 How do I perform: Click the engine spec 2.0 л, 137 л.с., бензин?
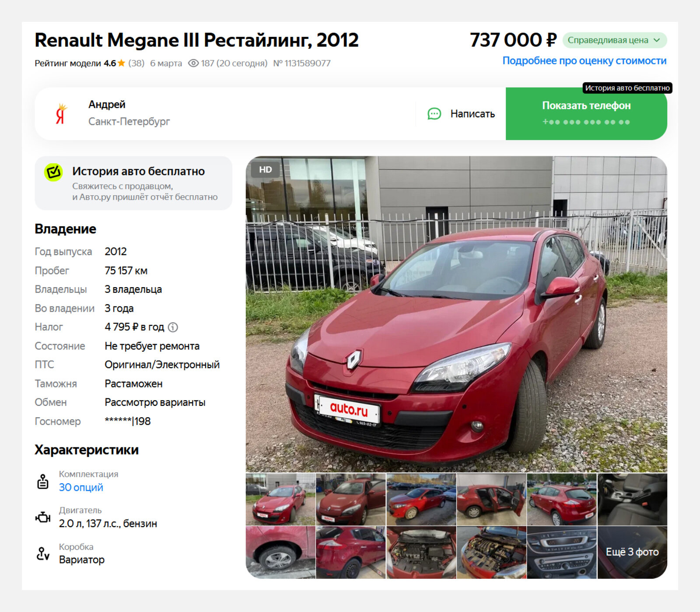click(108, 524)
